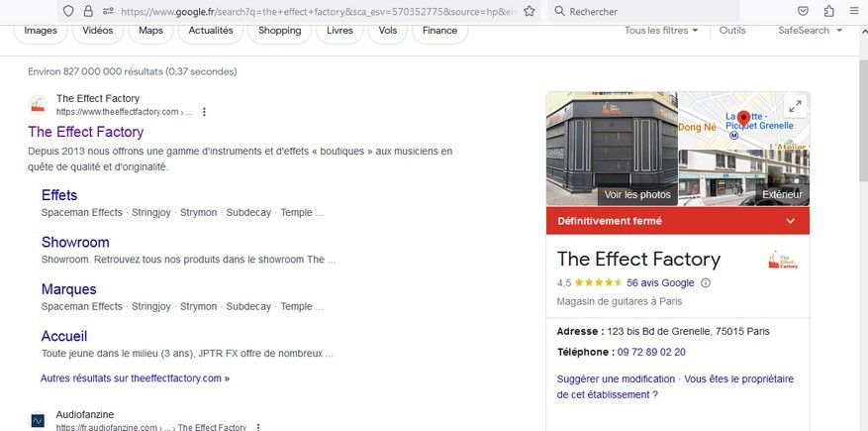
Task: Click the rating stars in knowledge panel
Action: coord(599,282)
